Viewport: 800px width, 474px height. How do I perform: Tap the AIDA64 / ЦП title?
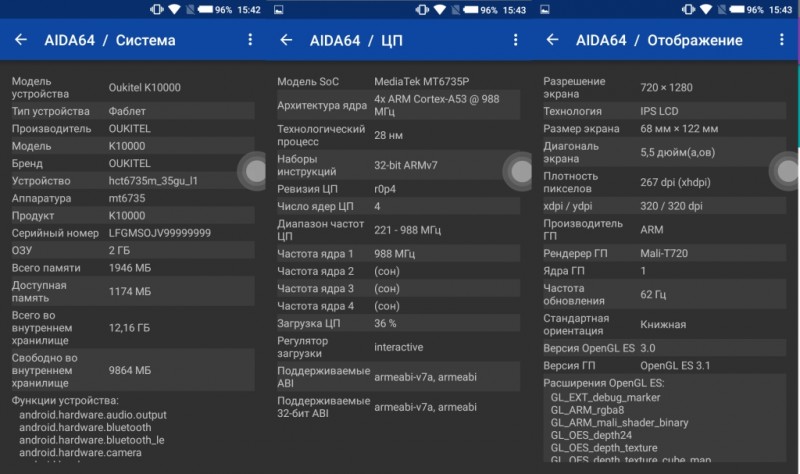(x=356, y=40)
